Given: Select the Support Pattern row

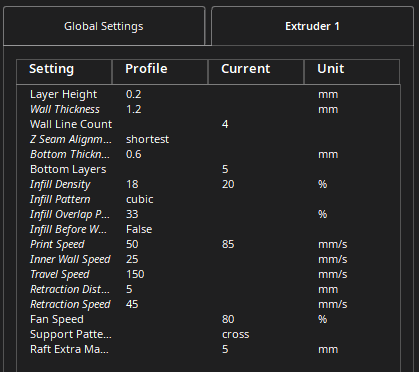Looking at the screenshot, I should tap(208, 334).
